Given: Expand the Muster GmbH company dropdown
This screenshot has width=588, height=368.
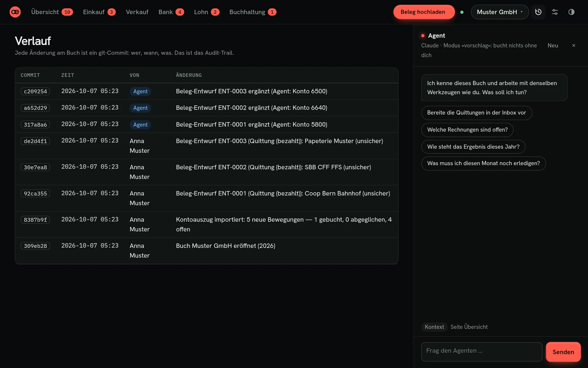Looking at the screenshot, I should pyautogui.click(x=500, y=12).
